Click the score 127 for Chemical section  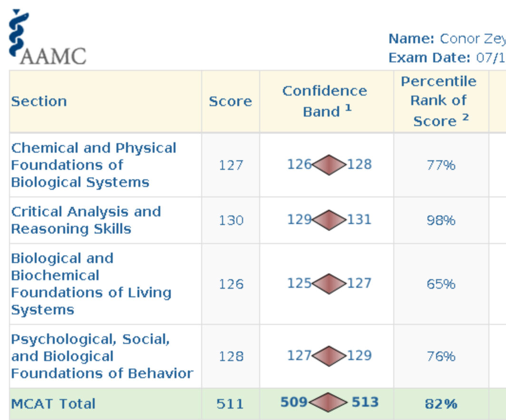click(231, 165)
